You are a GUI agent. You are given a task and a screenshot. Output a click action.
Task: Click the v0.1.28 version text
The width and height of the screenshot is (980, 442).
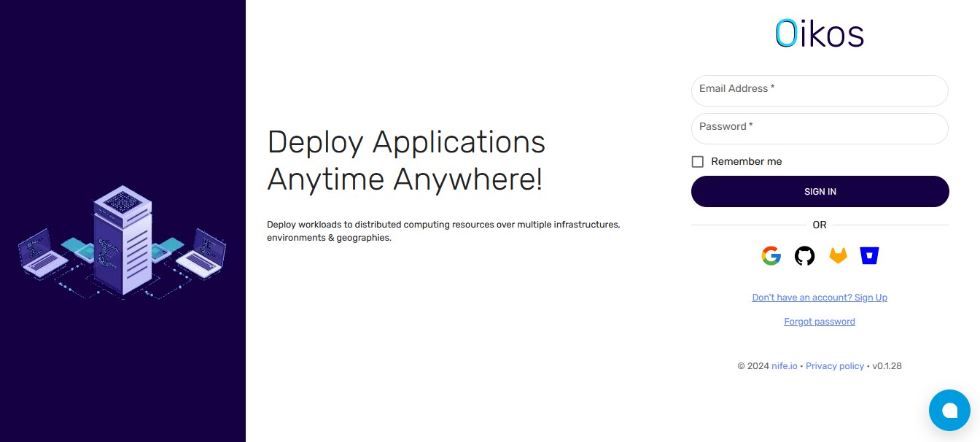coord(887,366)
